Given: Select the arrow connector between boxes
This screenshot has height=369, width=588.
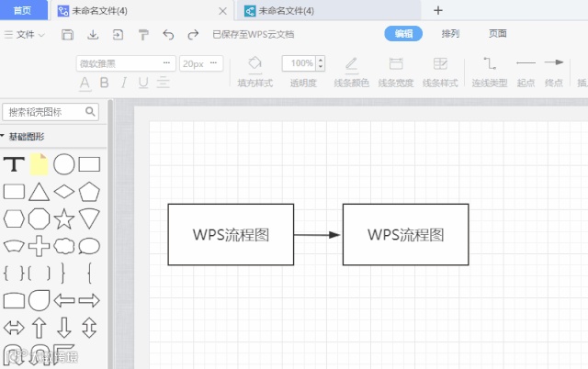Looking at the screenshot, I should pyautogui.click(x=317, y=235).
